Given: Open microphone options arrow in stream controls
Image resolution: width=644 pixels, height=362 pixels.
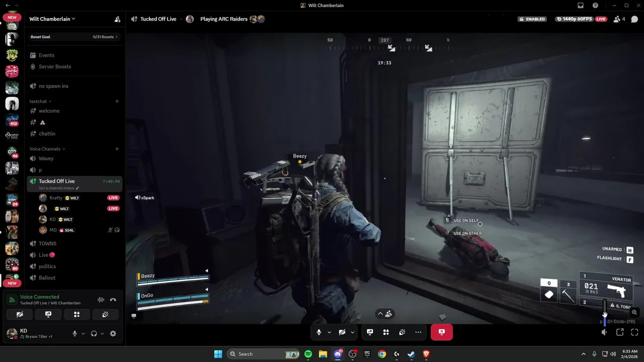Looking at the screenshot, I should point(329,332).
